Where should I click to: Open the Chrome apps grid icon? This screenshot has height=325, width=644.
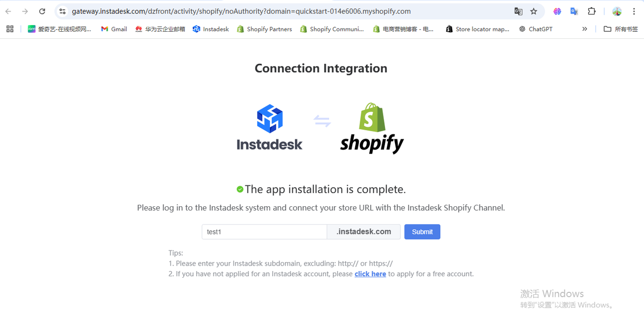click(x=10, y=29)
